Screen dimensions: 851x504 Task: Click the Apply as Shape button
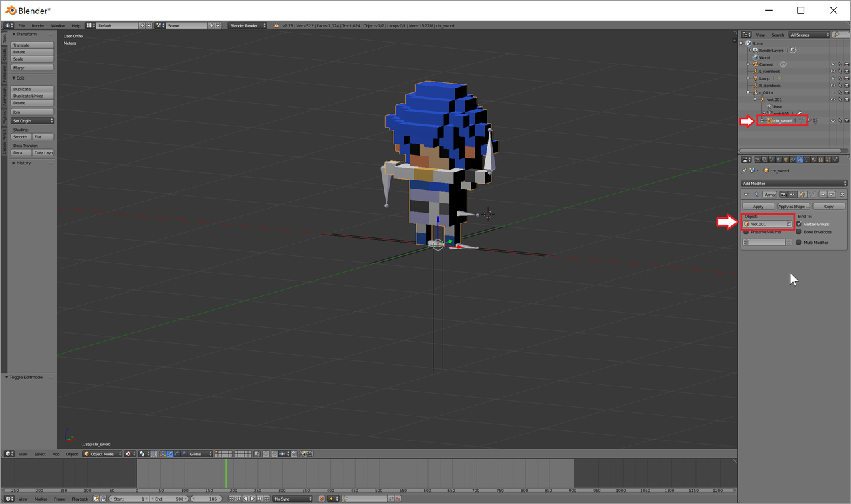pos(793,207)
